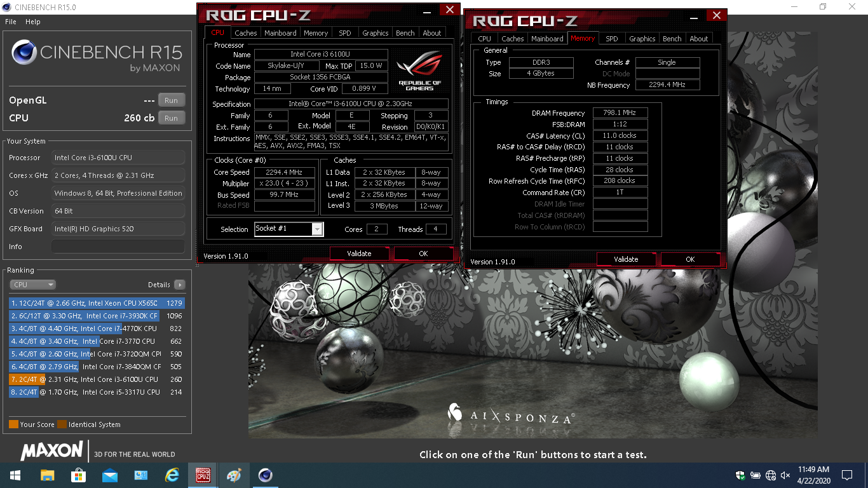Switch to Graphics tab in right CPU-Z window
868x488 pixels.
(x=642, y=39)
